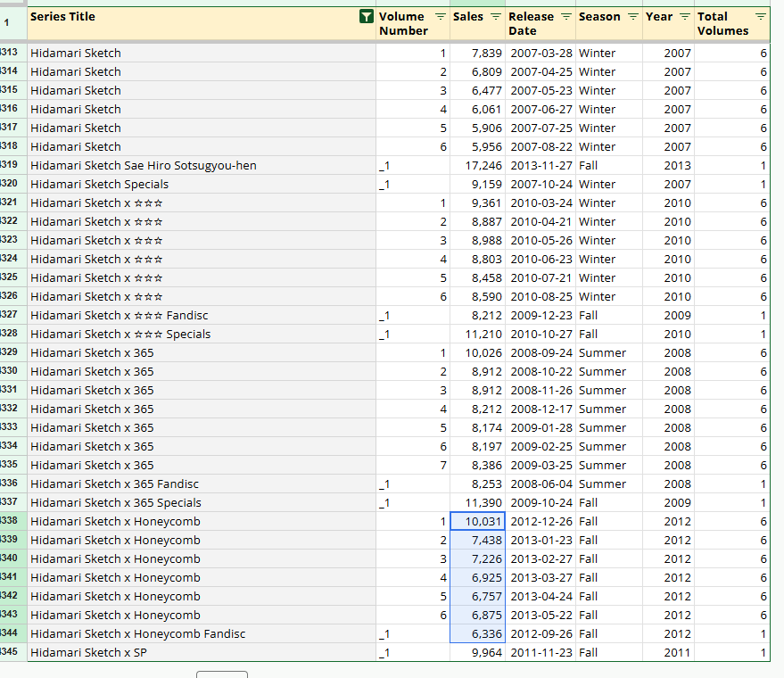Click the cell Hidamari Sketch x ☆☆☆ Specials
Screen dimensions: 784x678
(x=202, y=334)
